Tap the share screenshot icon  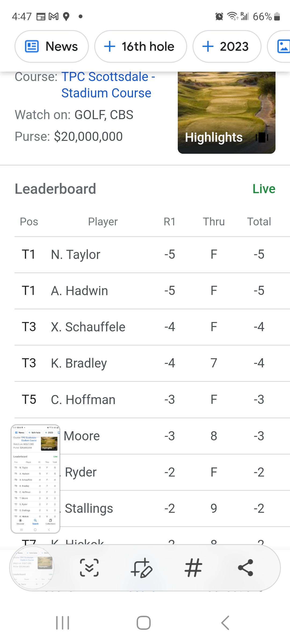pyautogui.click(x=245, y=568)
